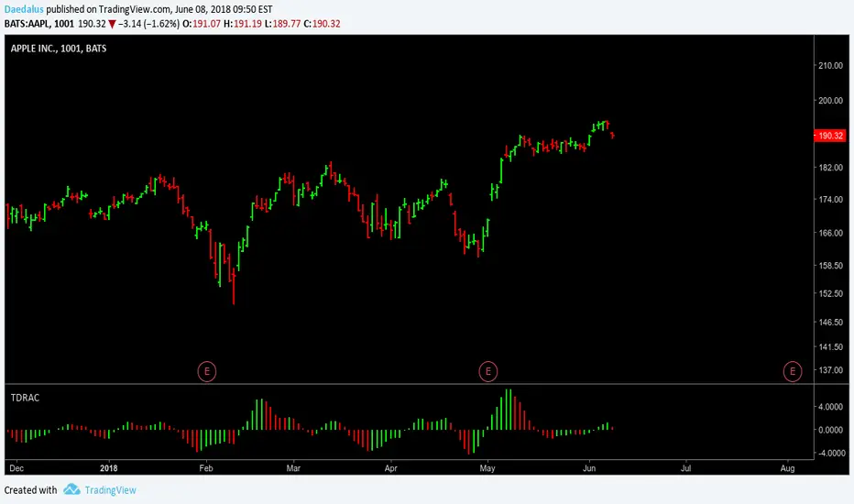Click the -4.0000 indicator axis label
854x504 pixels.
pyautogui.click(x=830, y=454)
